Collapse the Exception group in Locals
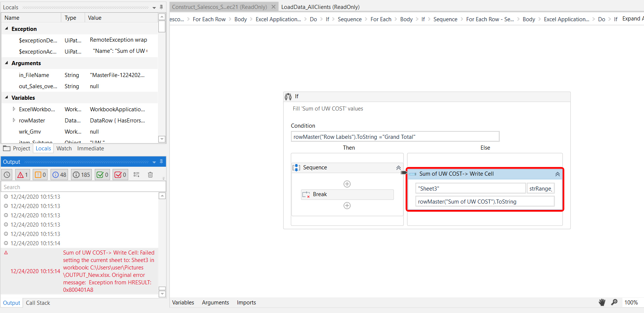This screenshot has height=313, width=644. [x=7, y=29]
